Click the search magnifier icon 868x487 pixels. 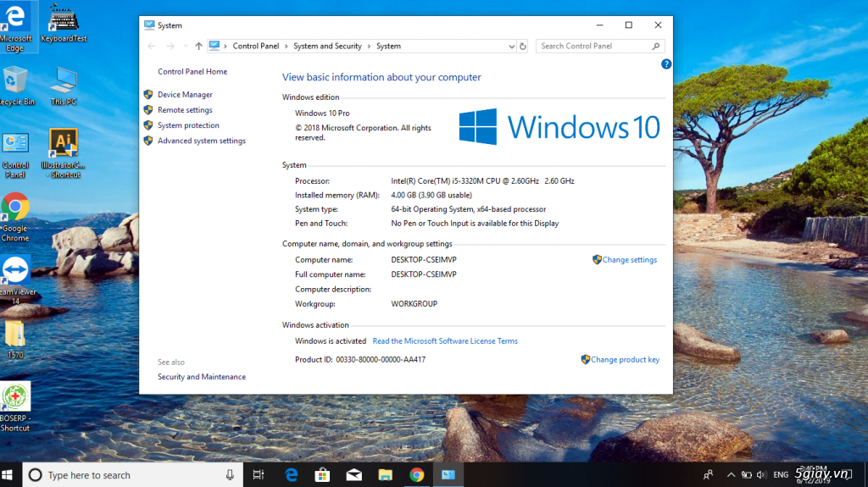point(656,47)
